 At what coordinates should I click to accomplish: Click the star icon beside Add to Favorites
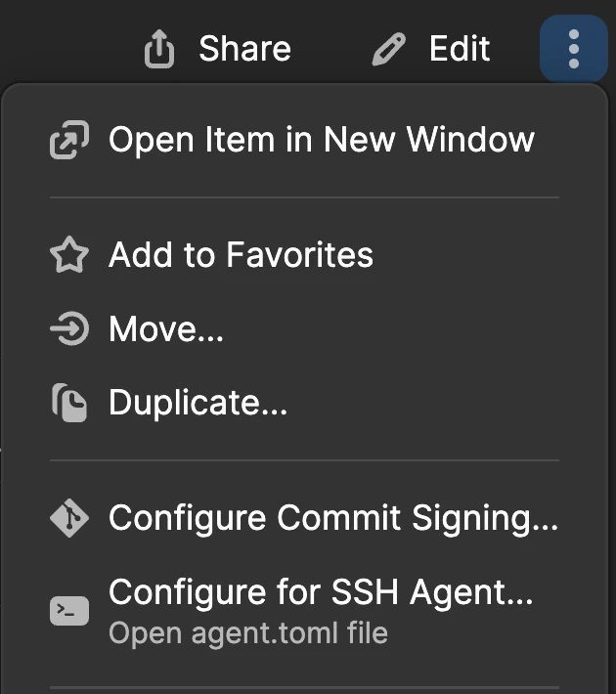(69, 254)
